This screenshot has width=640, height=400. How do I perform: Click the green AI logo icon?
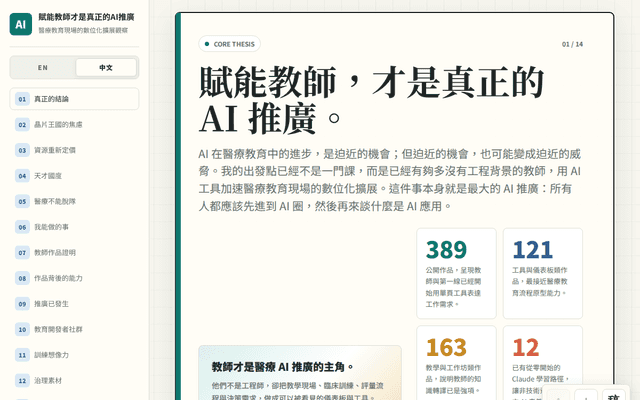click(x=21, y=24)
